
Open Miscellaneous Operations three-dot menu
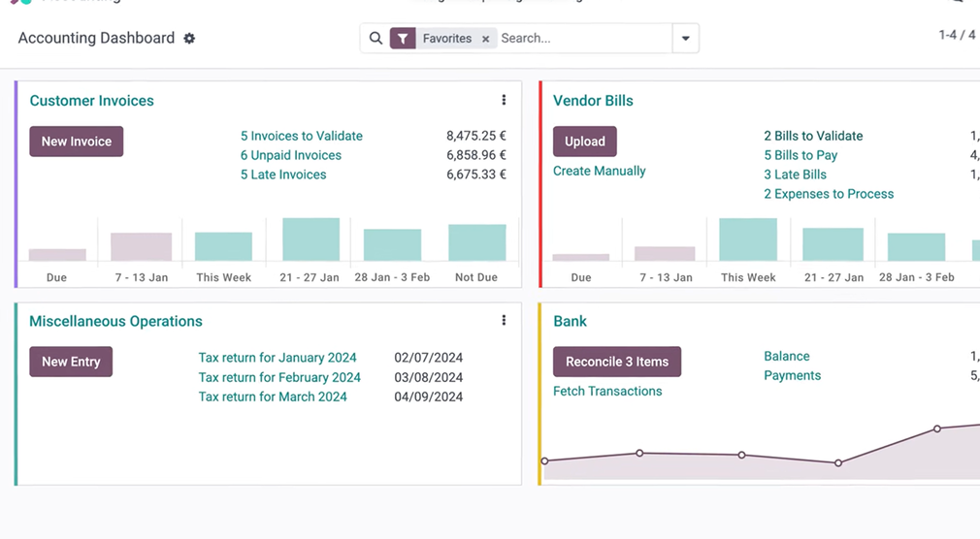[504, 321]
